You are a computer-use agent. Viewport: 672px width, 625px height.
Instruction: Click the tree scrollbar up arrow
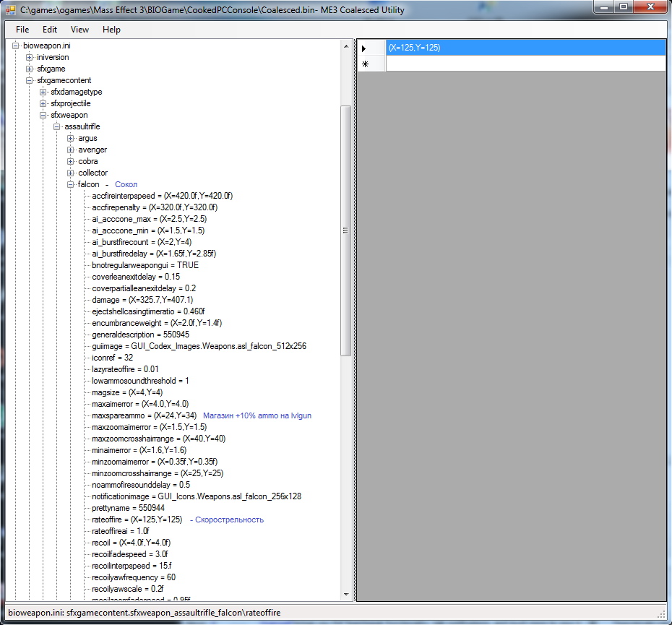pyautogui.click(x=346, y=46)
